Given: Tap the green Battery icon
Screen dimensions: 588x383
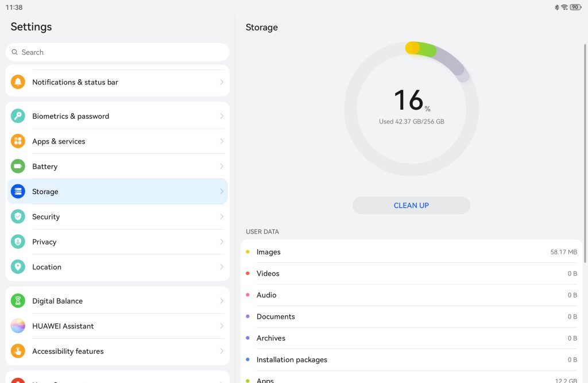Looking at the screenshot, I should 18,167.
